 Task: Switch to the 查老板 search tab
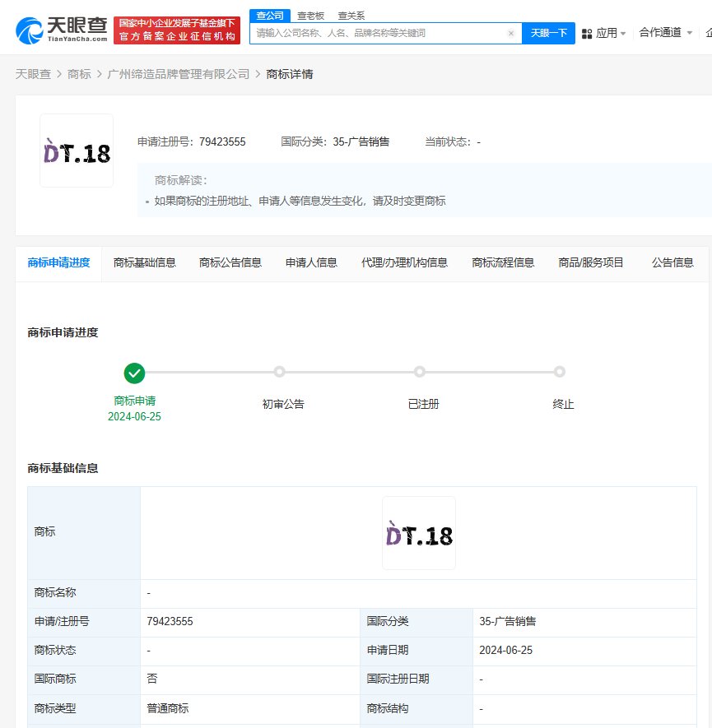310,16
